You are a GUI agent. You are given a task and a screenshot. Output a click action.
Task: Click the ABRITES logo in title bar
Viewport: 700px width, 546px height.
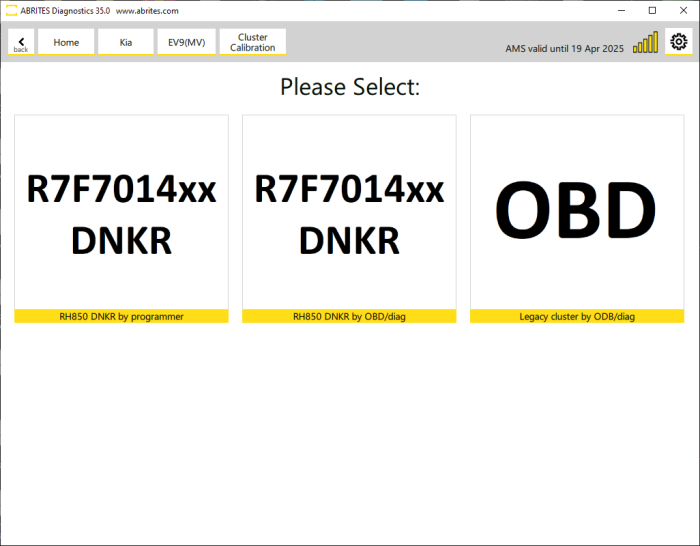tap(11, 10)
